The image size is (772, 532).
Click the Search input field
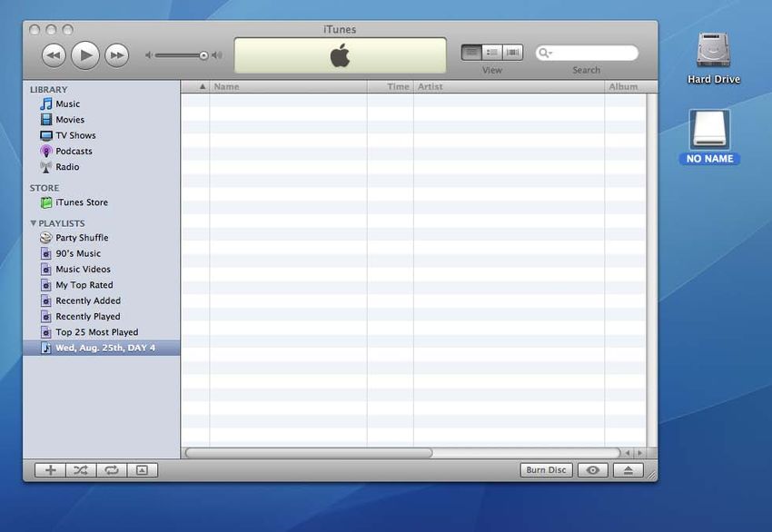[x=587, y=53]
